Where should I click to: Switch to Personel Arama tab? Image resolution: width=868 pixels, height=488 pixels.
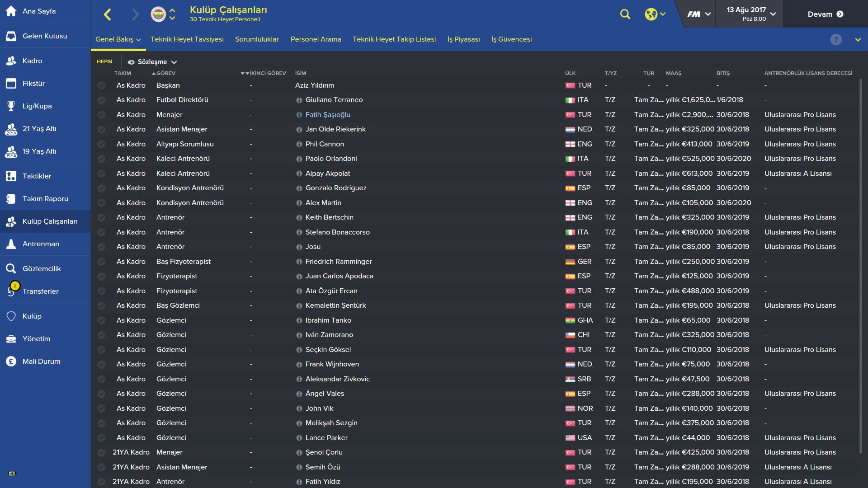pyautogui.click(x=316, y=39)
